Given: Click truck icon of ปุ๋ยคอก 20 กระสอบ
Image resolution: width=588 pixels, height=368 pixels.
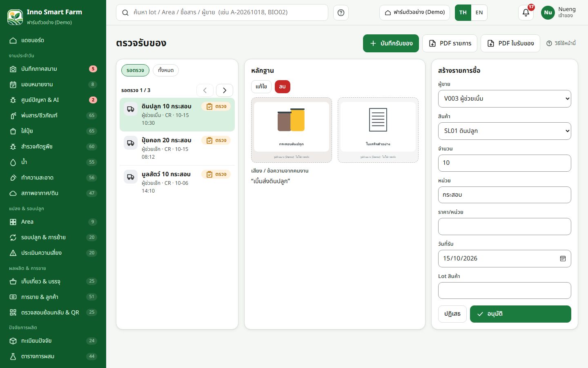Looking at the screenshot, I should coord(131,143).
